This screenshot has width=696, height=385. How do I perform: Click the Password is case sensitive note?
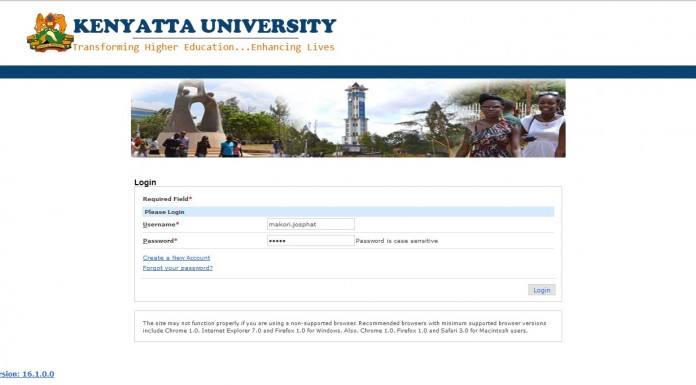[397, 241]
